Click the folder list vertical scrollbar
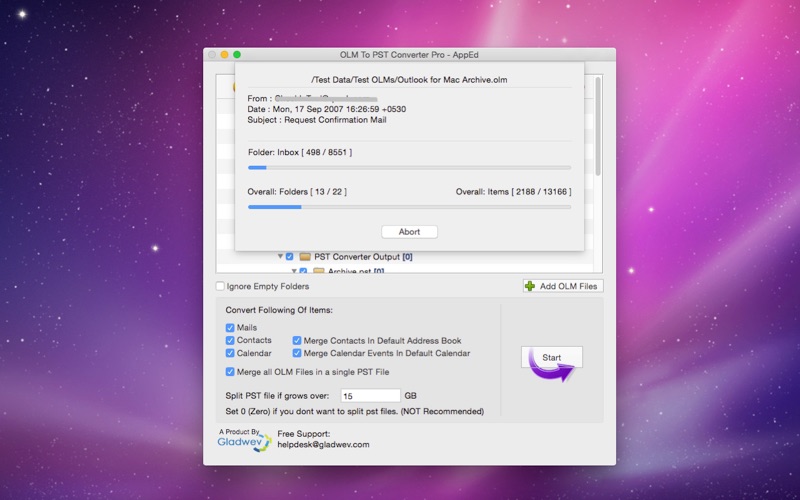 (x=598, y=127)
